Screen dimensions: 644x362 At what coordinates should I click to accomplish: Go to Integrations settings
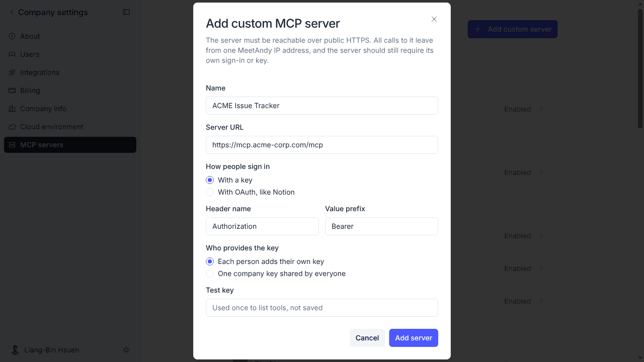pyautogui.click(x=70, y=72)
